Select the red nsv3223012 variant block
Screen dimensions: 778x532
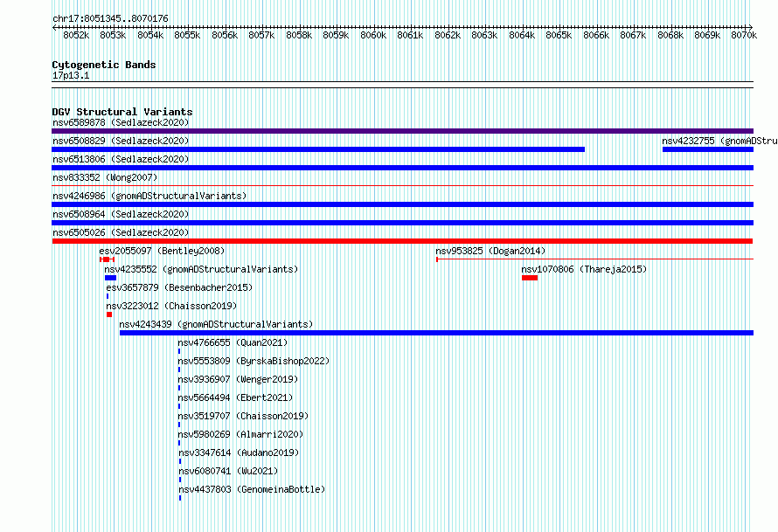click(109, 314)
